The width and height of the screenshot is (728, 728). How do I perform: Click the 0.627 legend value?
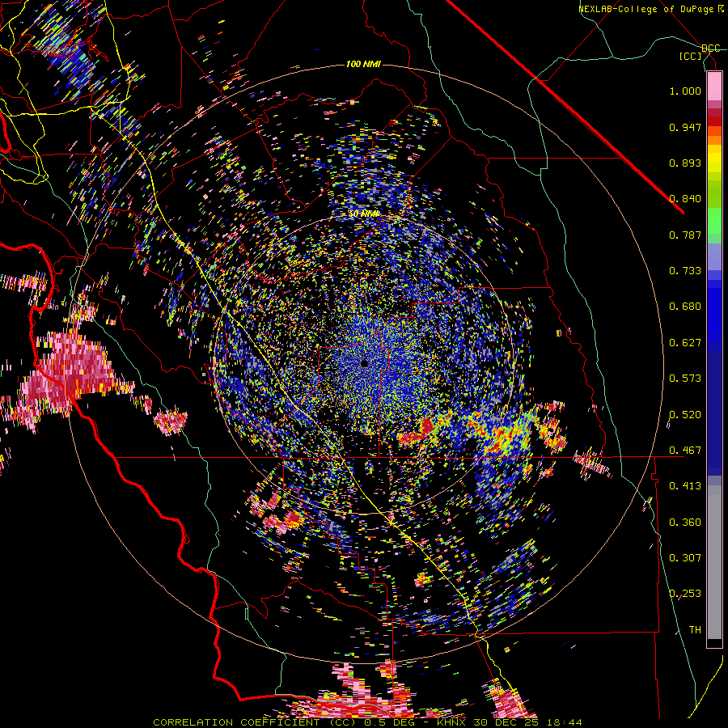coord(685,343)
